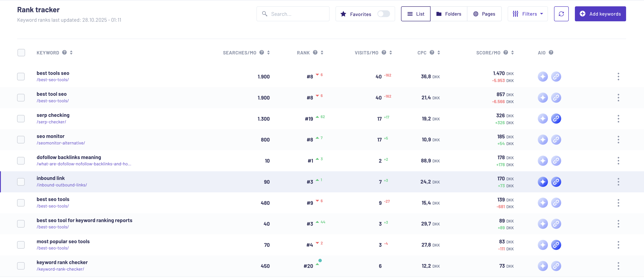
Task: Click the search magnifier icon in the search bar
Action: pos(265,14)
